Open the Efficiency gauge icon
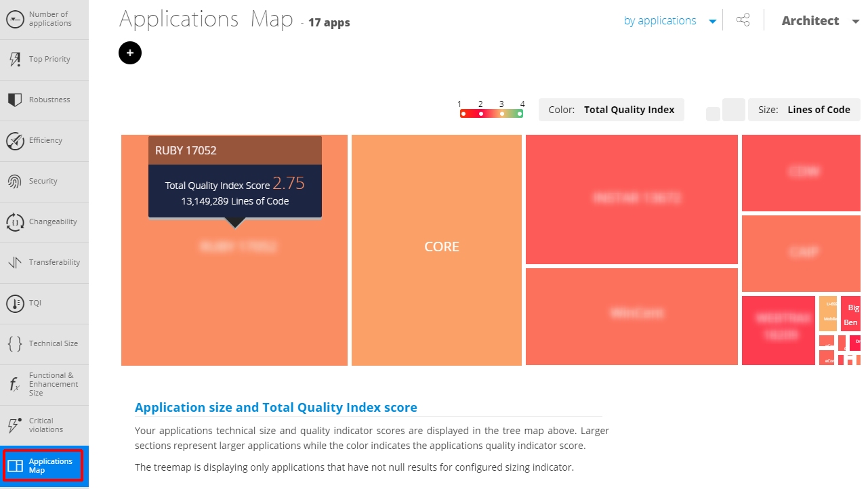The height and width of the screenshot is (489, 868). click(15, 141)
